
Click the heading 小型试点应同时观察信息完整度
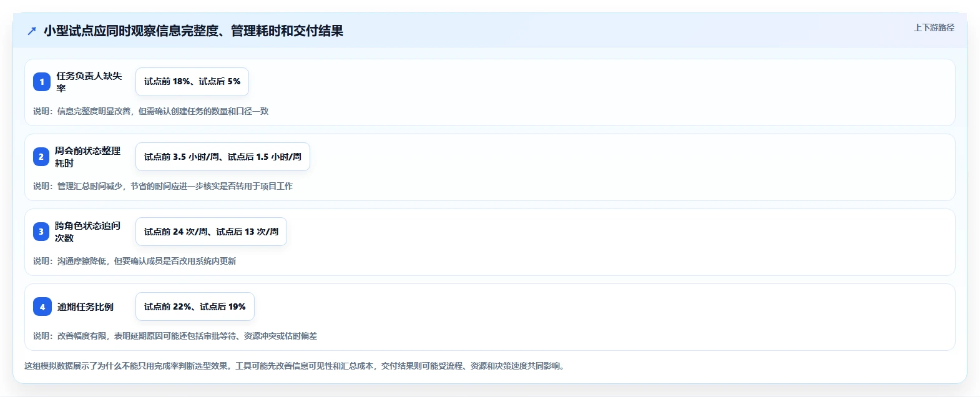pos(194,31)
